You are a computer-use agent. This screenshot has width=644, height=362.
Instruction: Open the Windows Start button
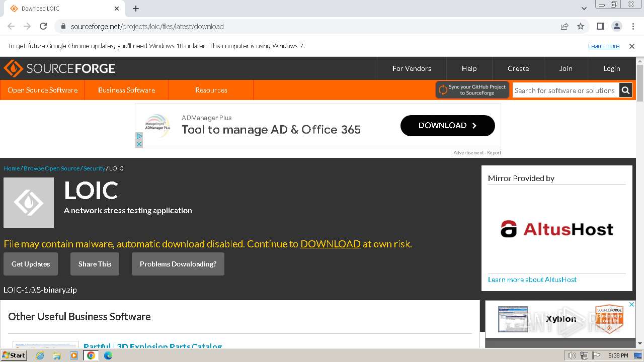(x=14, y=355)
